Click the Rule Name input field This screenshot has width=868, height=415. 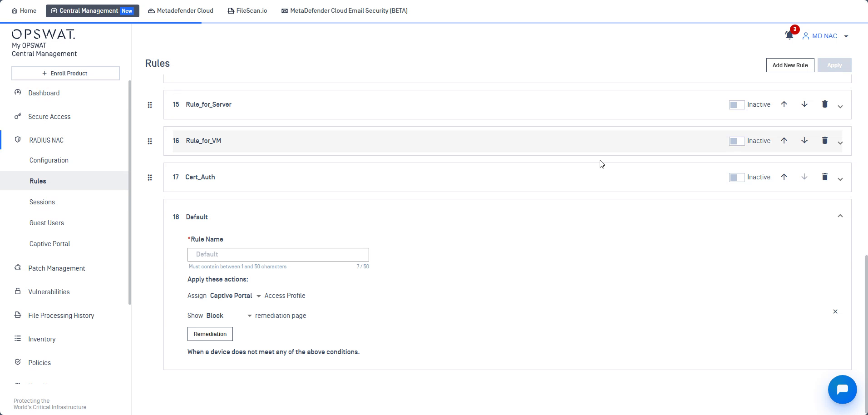point(278,254)
